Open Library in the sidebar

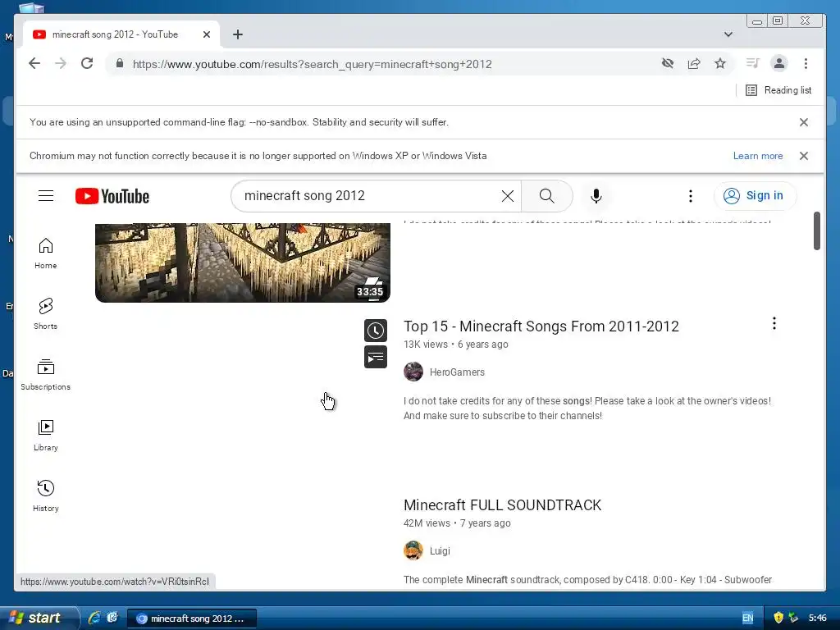tap(46, 435)
